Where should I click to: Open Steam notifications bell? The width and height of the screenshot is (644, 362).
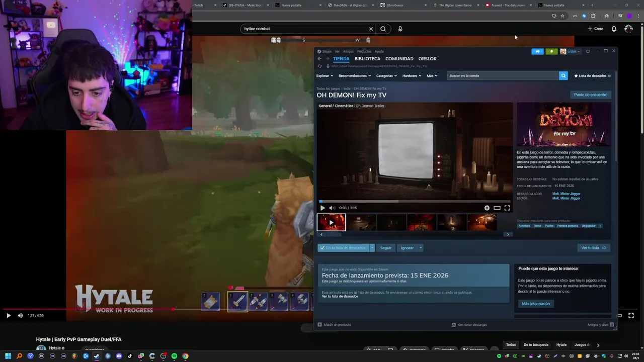tap(551, 51)
